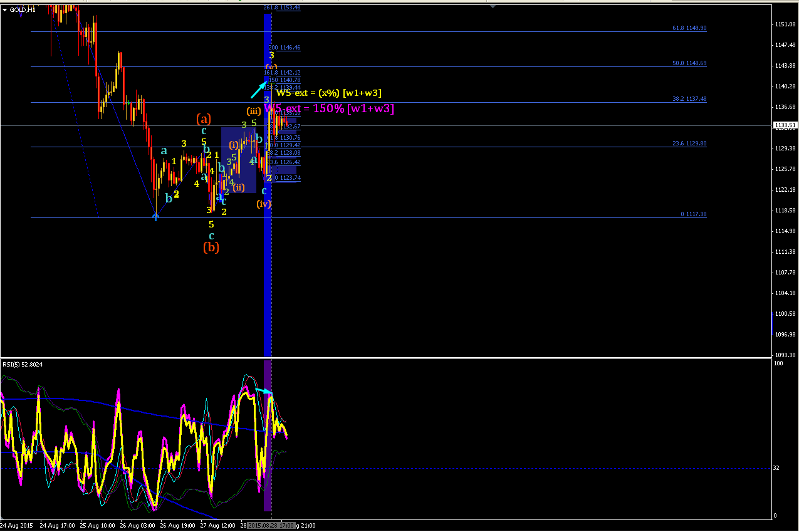Click the expansion level label 200 1146.46
Image resolution: width=799 pixels, height=532 pixels.
coord(285,48)
